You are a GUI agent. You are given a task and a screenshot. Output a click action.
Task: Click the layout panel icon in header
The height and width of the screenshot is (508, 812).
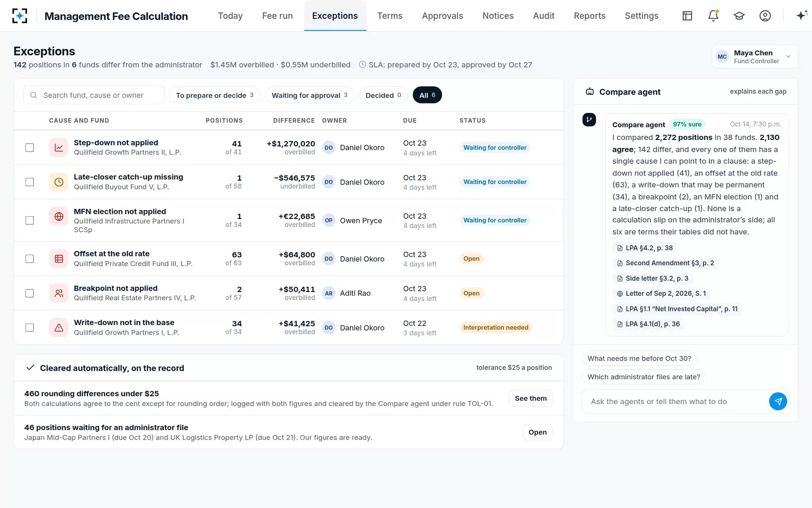coord(687,16)
